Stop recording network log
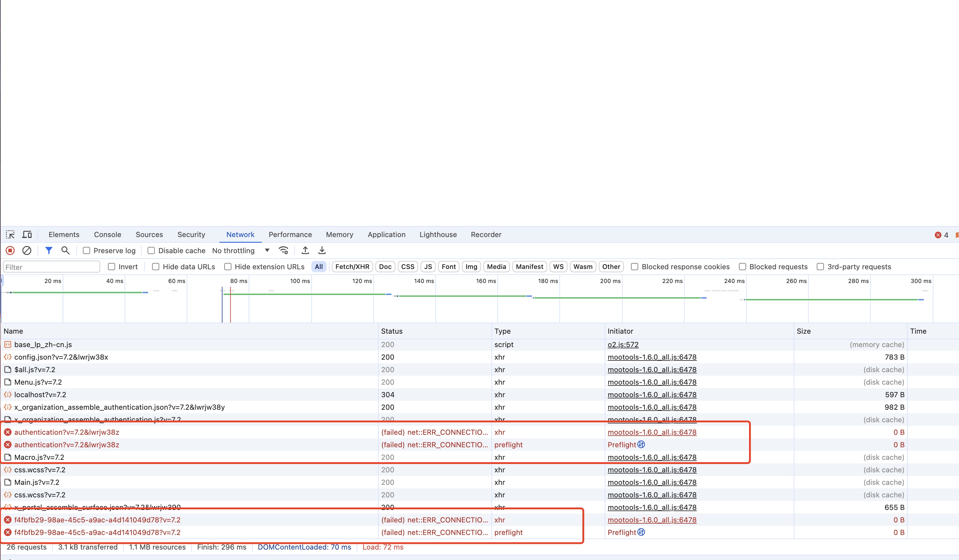Viewport: 959px width, 560px height. [10, 250]
